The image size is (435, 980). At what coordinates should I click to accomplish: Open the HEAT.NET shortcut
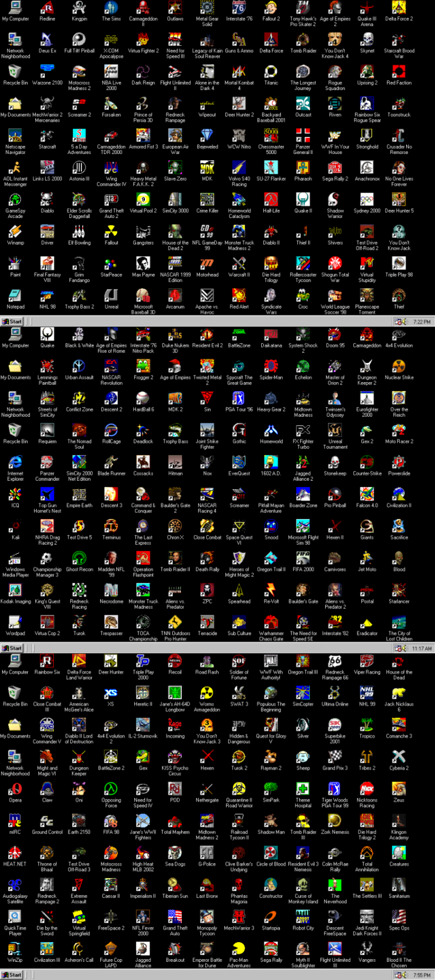tap(15, 853)
